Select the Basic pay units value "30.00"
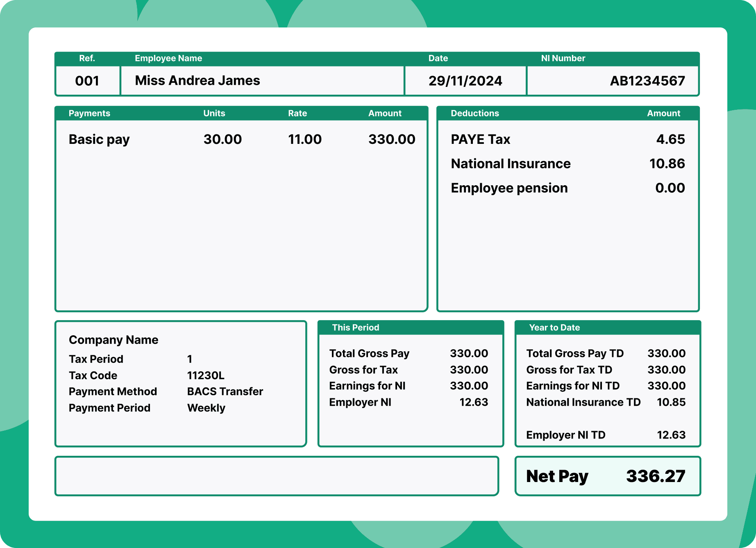 [222, 139]
